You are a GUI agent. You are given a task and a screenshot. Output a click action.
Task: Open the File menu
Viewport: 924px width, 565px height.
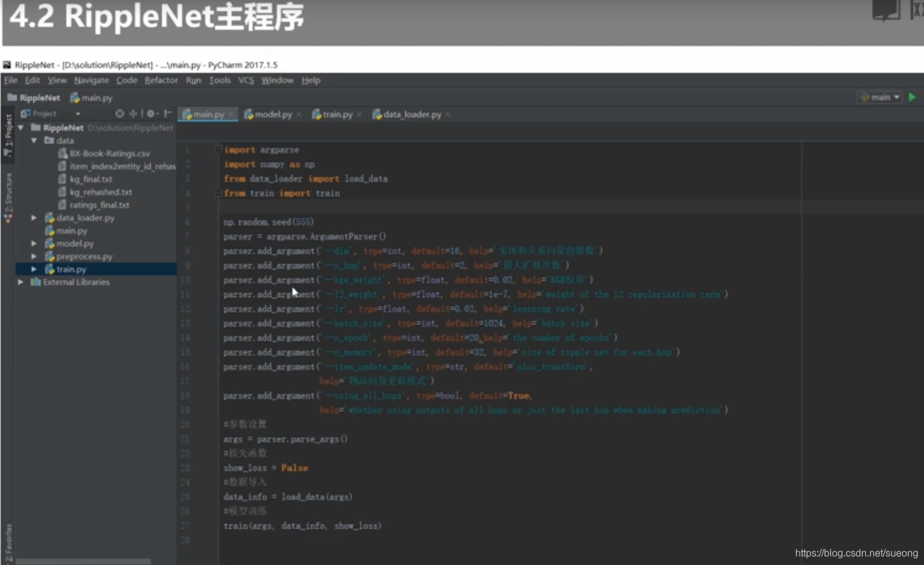[11, 80]
